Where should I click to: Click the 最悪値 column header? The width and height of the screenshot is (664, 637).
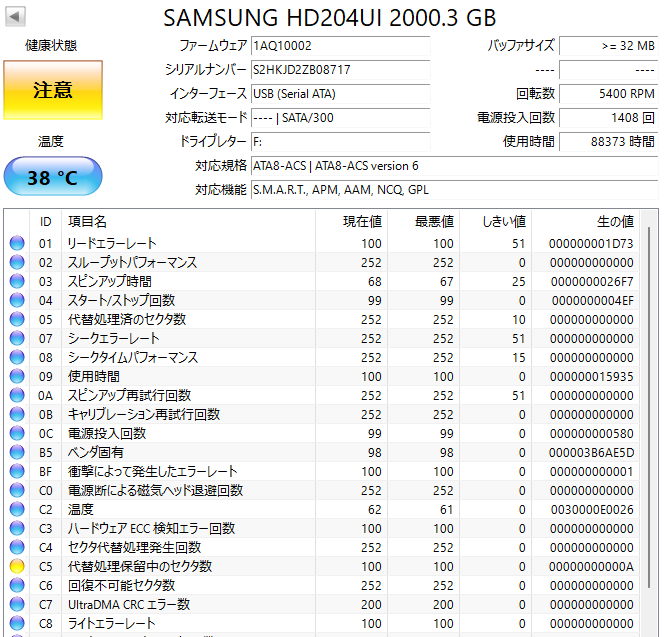(423, 222)
